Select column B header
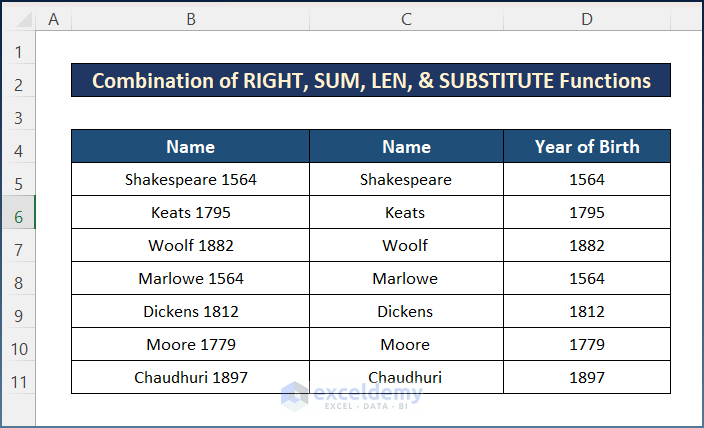704x428 pixels. tap(190, 19)
